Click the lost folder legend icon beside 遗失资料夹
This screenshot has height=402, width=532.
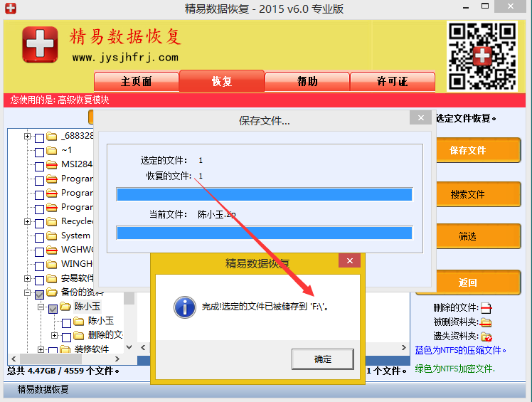click(x=486, y=337)
